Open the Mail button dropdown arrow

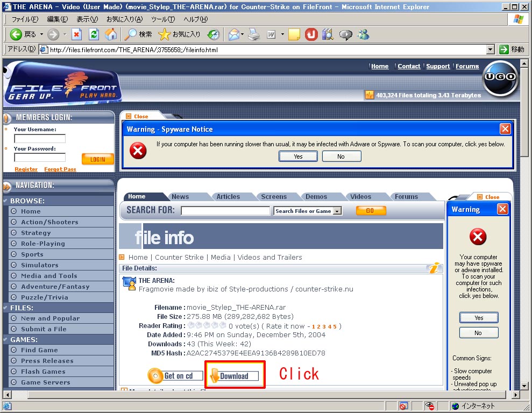[x=242, y=34]
